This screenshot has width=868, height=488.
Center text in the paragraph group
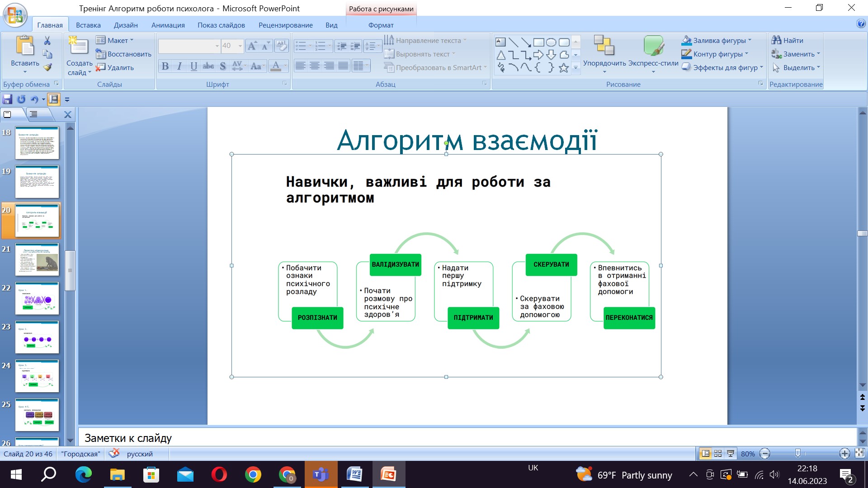click(315, 66)
